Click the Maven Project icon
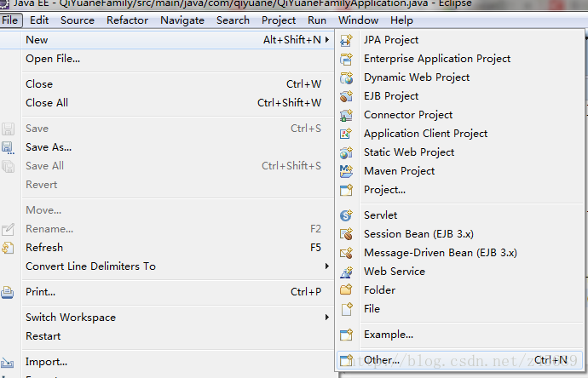 pos(346,171)
